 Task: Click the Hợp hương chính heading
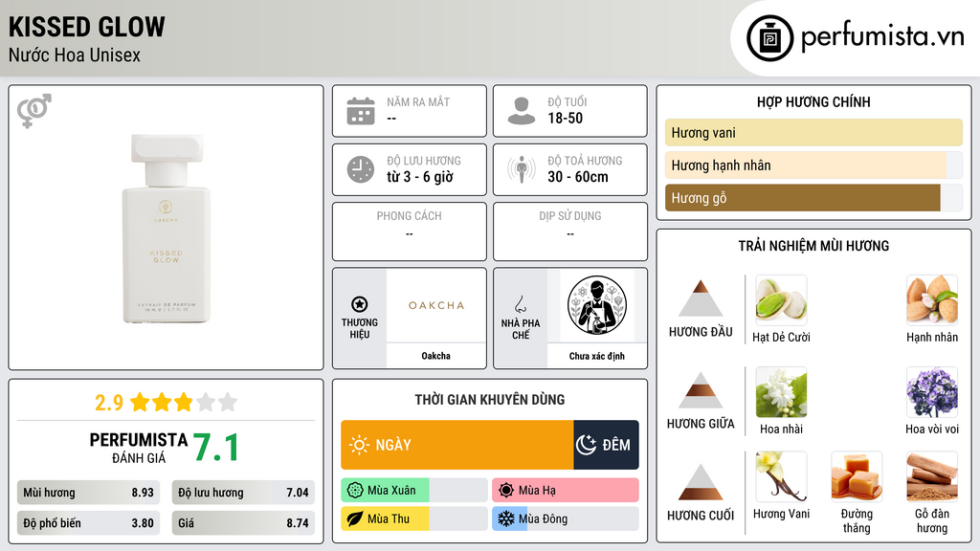pyautogui.click(x=813, y=101)
